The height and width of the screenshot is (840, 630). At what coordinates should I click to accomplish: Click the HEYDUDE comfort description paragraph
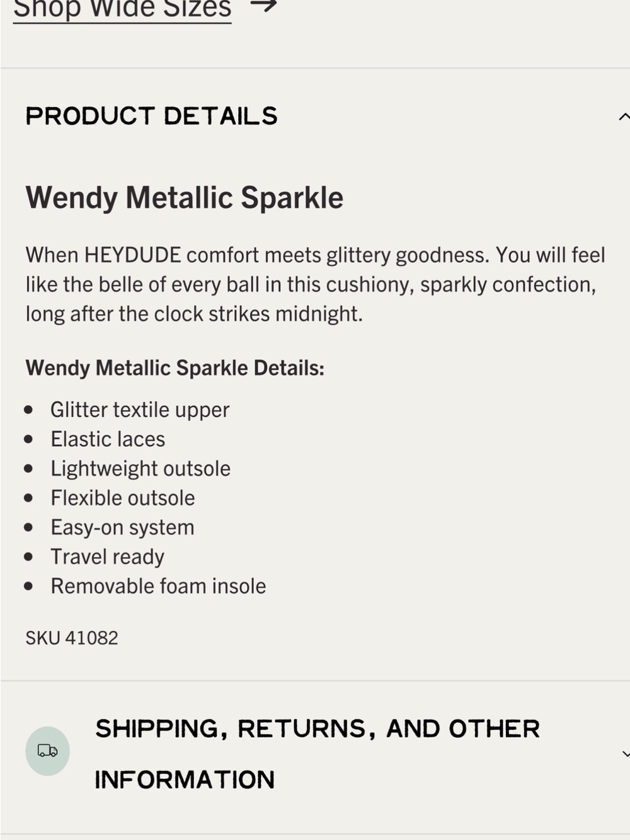pyautogui.click(x=315, y=284)
